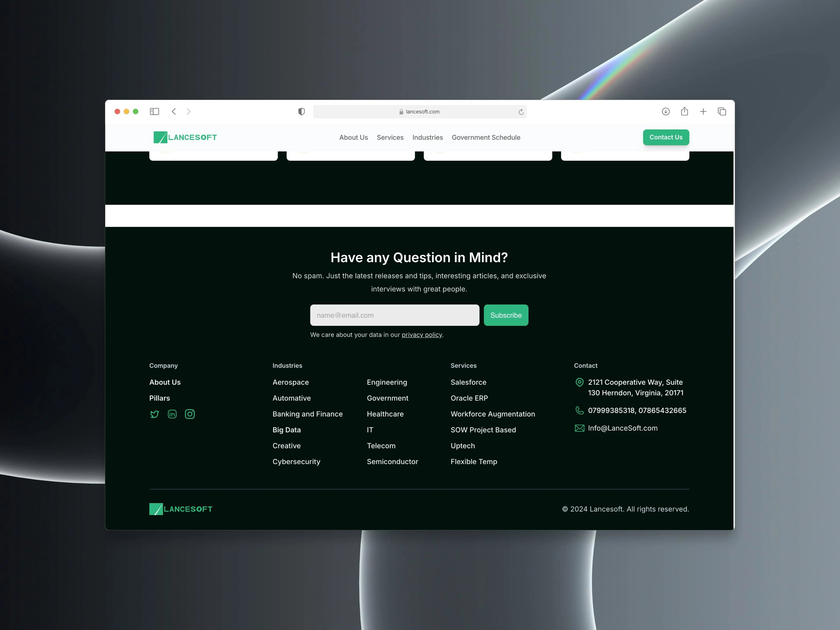Open the About Us page

pyautogui.click(x=354, y=138)
